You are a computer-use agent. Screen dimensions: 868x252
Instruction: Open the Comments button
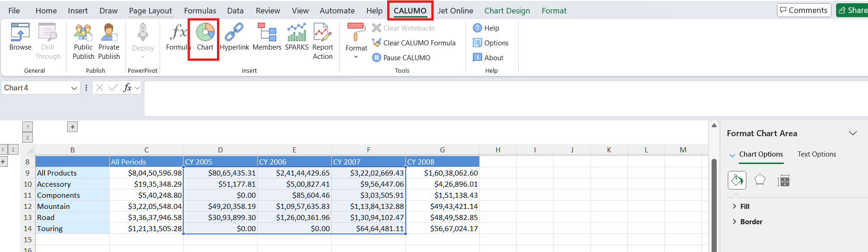[x=804, y=10]
